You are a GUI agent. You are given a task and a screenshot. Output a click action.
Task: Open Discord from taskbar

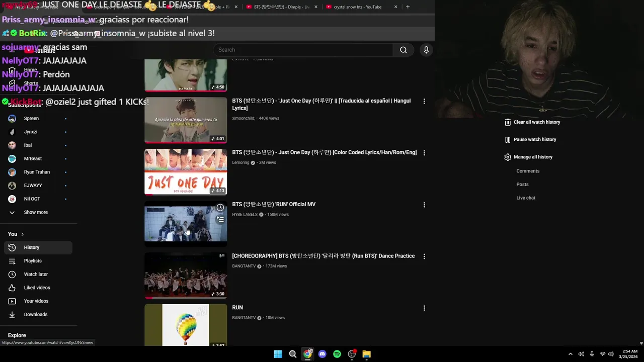pos(323,354)
